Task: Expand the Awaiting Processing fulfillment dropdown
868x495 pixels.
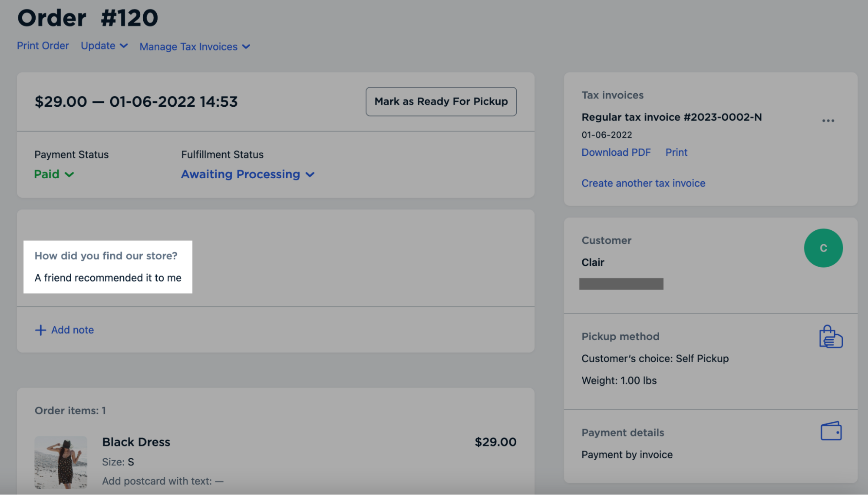Action: tap(248, 174)
